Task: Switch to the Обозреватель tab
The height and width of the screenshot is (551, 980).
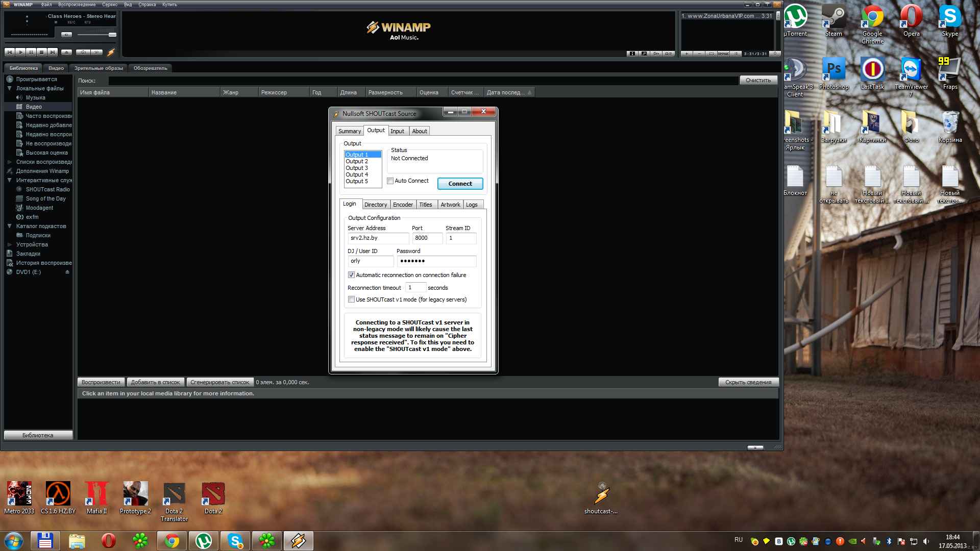Action: [150, 68]
